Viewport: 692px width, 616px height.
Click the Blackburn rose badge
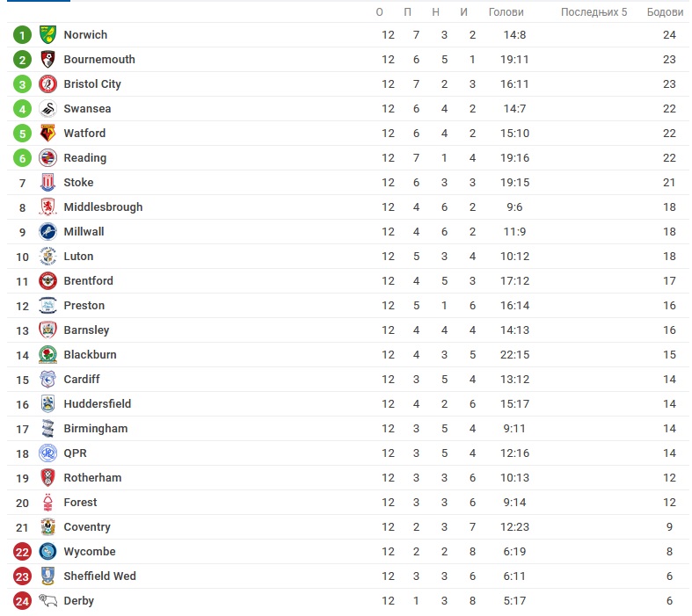pos(47,355)
